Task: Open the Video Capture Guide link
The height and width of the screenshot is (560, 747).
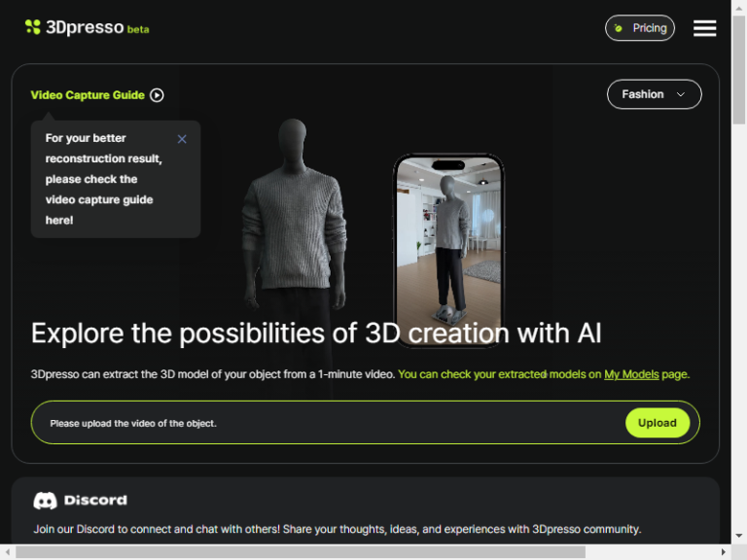Action: pyautogui.click(x=88, y=95)
